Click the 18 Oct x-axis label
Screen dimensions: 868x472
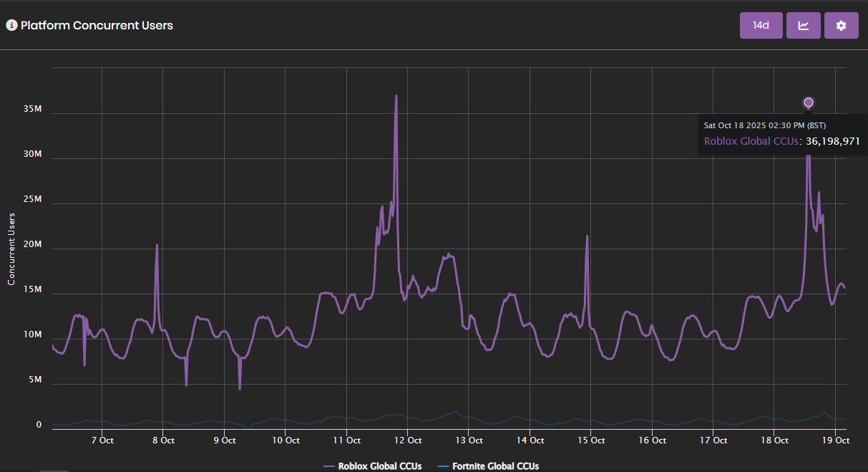[774, 440]
